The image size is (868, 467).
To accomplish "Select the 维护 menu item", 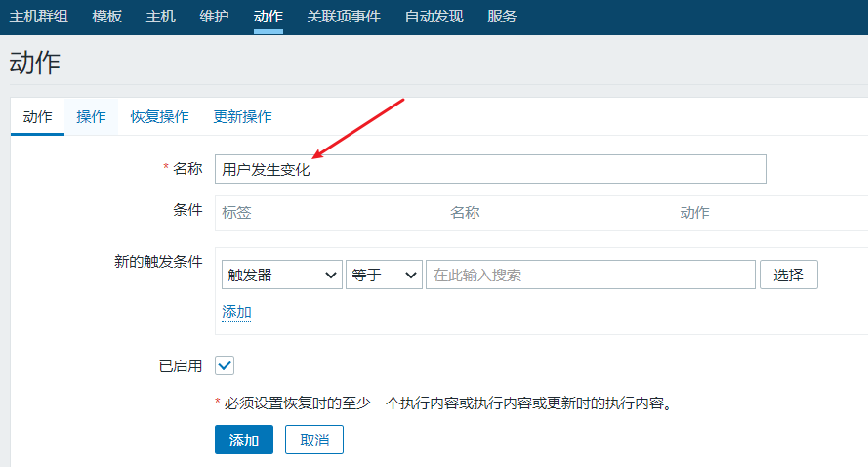I will (x=214, y=17).
